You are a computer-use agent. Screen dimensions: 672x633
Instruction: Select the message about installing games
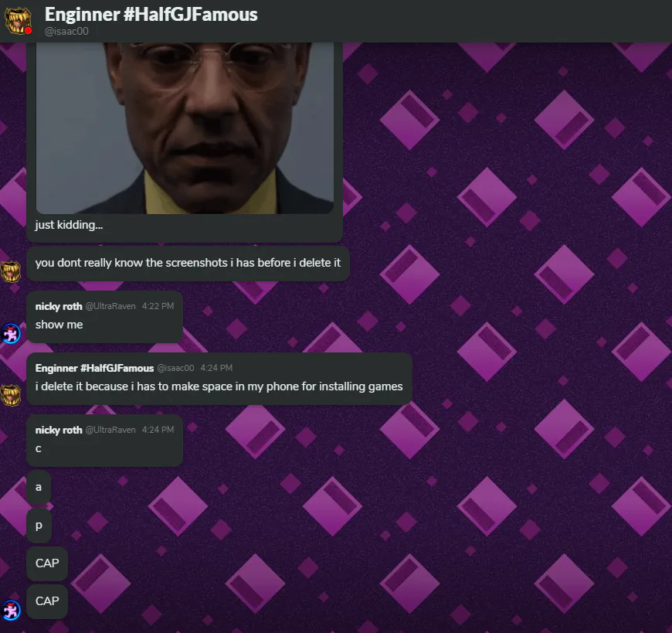[219, 379]
